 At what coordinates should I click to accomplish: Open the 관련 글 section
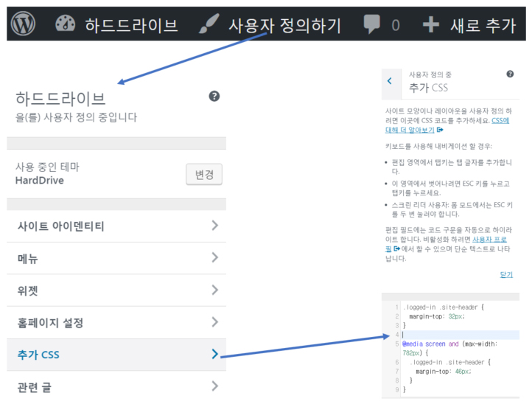tap(116, 387)
